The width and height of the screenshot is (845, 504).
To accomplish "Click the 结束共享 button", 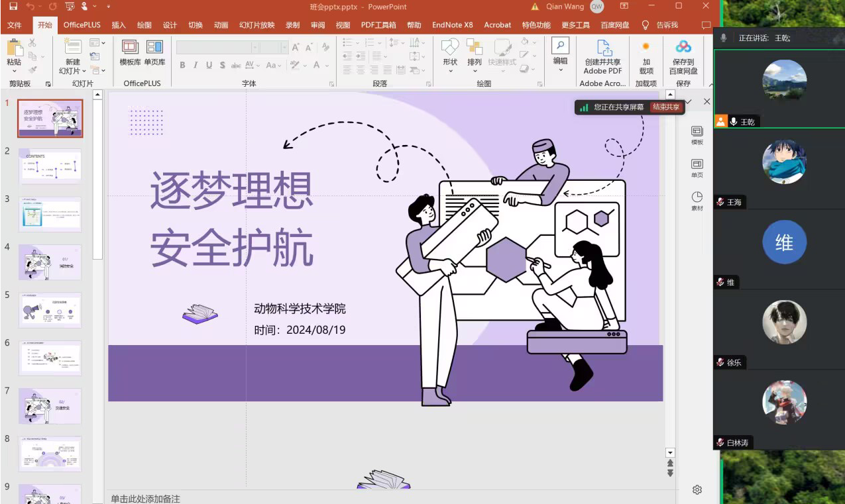I will (666, 107).
